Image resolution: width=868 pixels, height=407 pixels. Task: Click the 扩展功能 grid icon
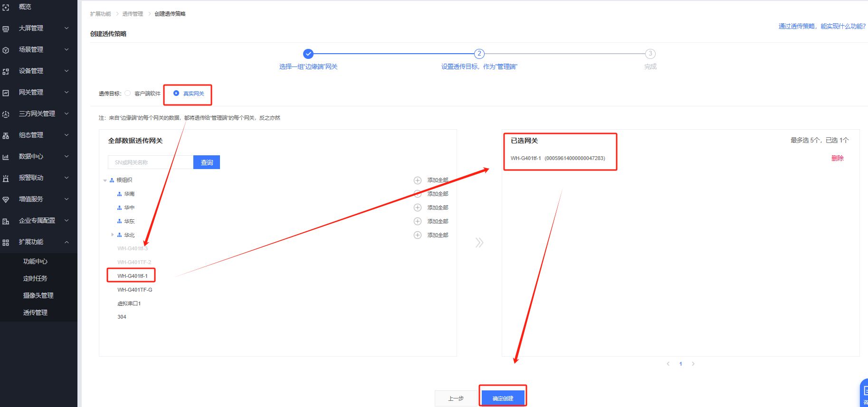6,243
